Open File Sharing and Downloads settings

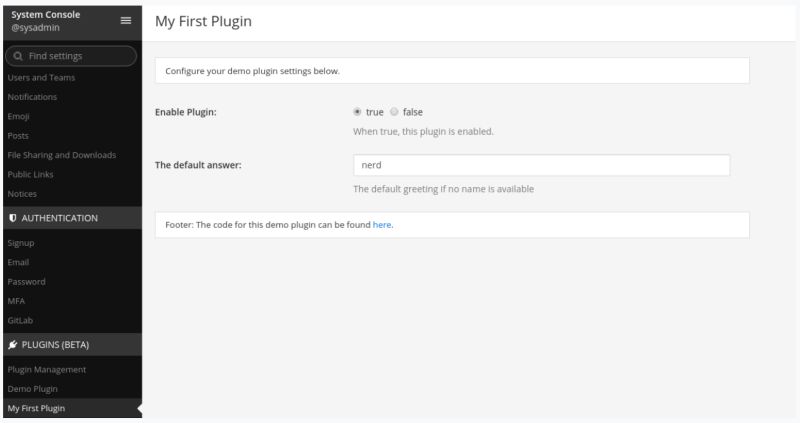tap(61, 155)
